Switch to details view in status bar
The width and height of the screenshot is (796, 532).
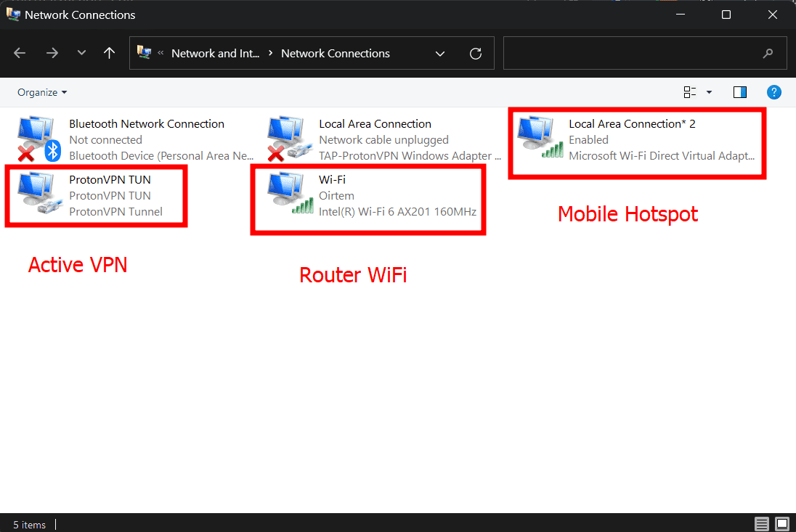[762, 524]
